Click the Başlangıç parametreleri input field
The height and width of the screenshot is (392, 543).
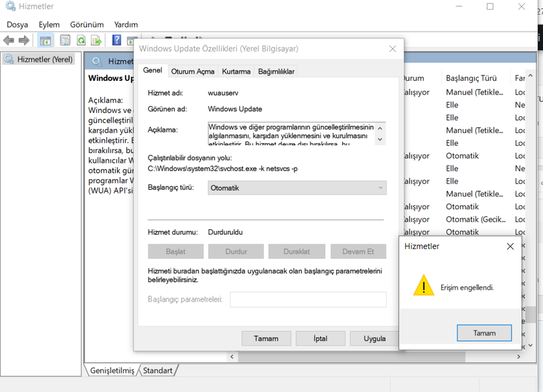pos(308,300)
